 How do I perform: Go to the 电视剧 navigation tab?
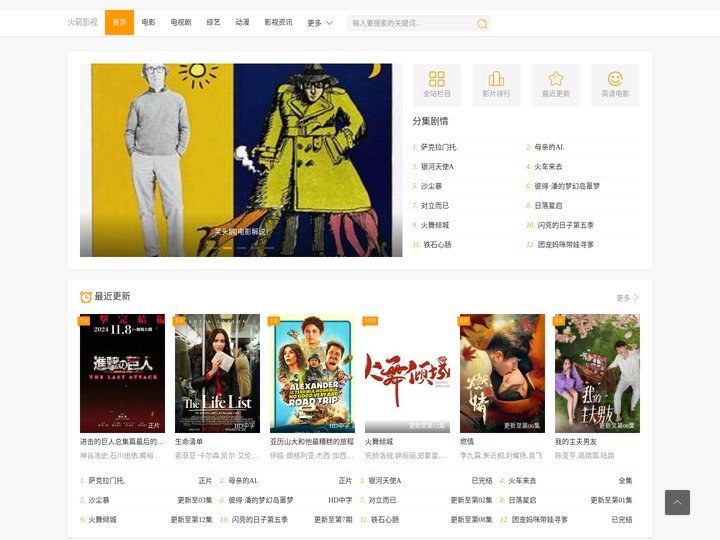(180, 22)
